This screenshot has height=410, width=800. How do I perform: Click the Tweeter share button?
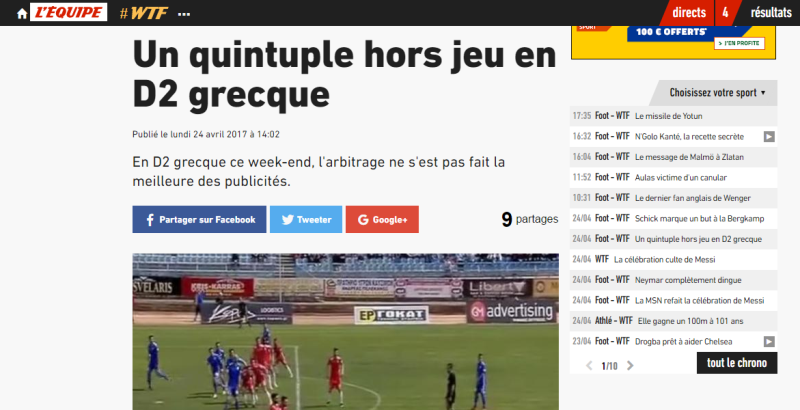[x=306, y=219]
